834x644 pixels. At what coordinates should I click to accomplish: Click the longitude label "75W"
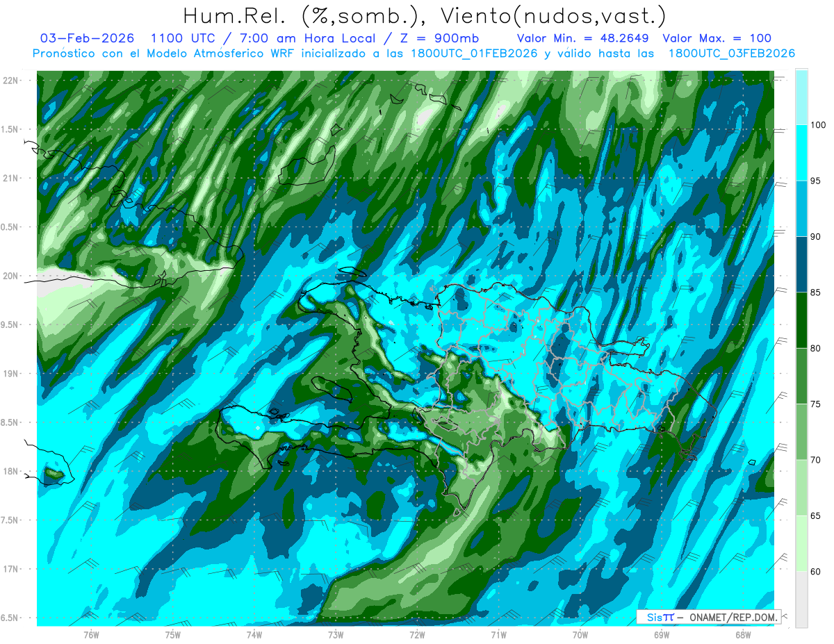[x=173, y=634]
